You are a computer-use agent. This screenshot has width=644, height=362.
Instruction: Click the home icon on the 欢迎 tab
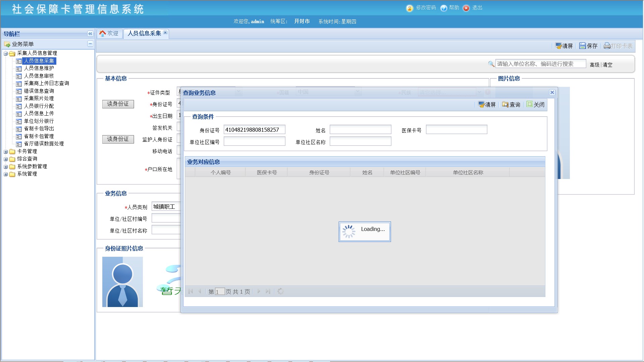103,33
